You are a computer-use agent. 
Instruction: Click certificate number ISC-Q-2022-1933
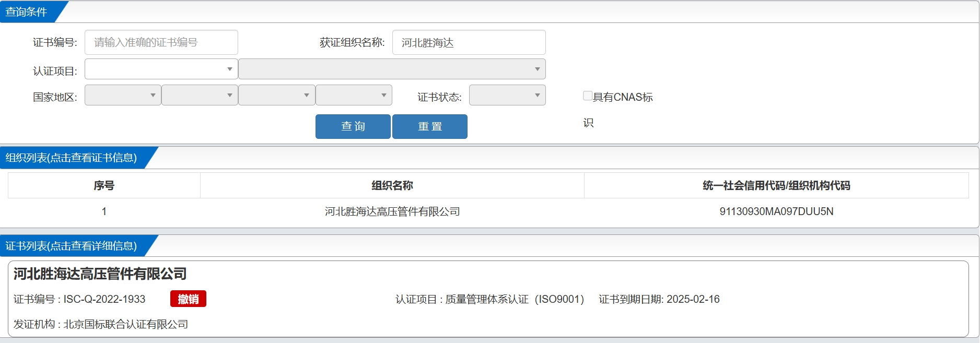pos(104,299)
